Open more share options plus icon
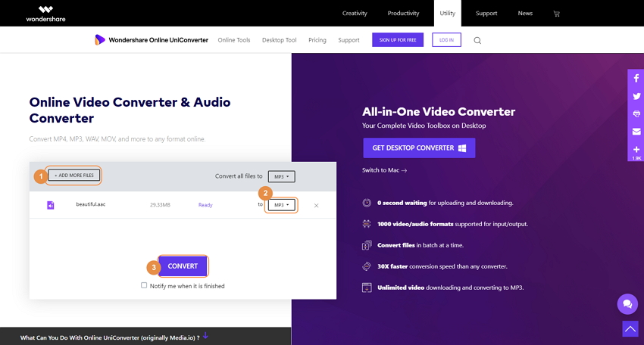Image resolution: width=644 pixels, height=345 pixels. [636, 150]
